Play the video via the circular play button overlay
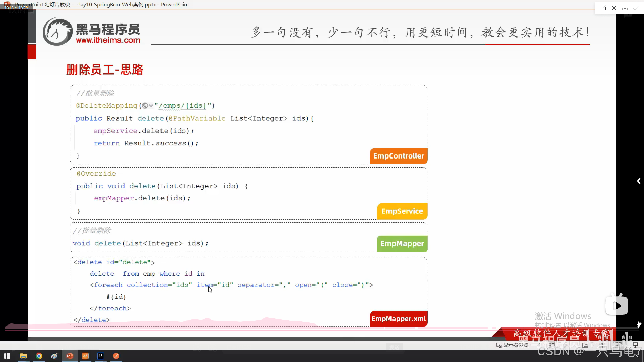Viewport: 644px width, 362px height. click(617, 305)
